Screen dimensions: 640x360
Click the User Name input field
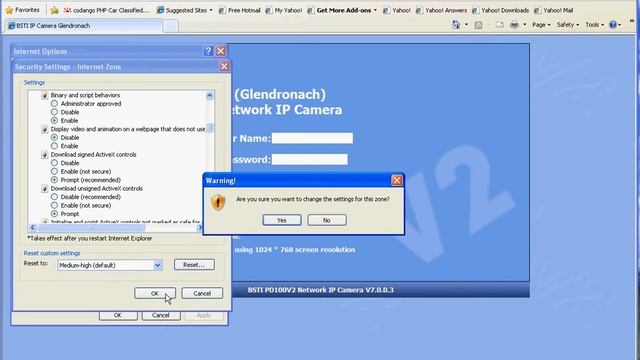312,138
